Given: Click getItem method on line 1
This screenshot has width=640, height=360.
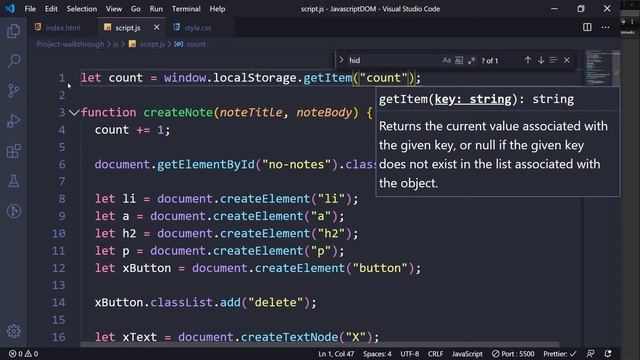Looking at the screenshot, I should tap(328, 78).
